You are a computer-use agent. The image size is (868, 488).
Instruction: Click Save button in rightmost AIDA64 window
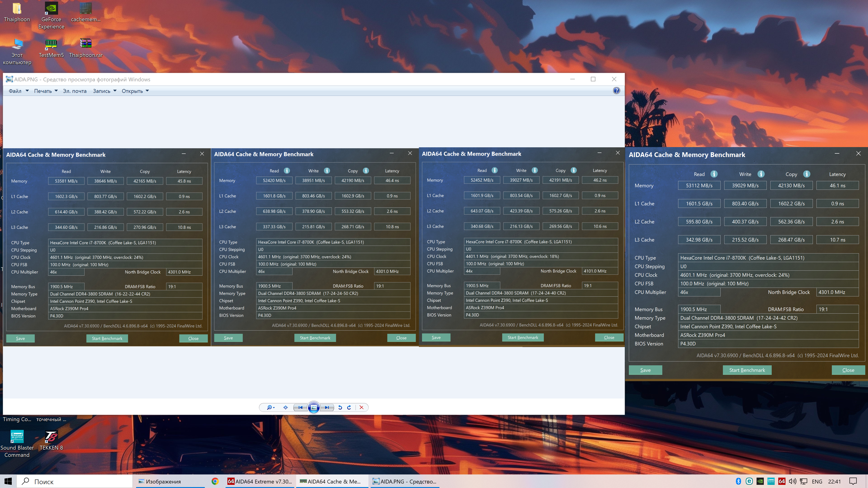pyautogui.click(x=645, y=370)
